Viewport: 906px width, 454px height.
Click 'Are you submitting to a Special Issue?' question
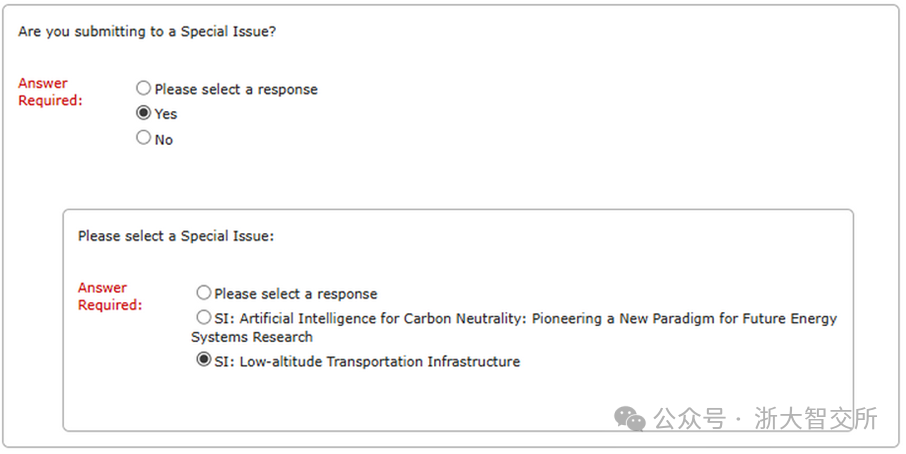pyautogui.click(x=147, y=32)
